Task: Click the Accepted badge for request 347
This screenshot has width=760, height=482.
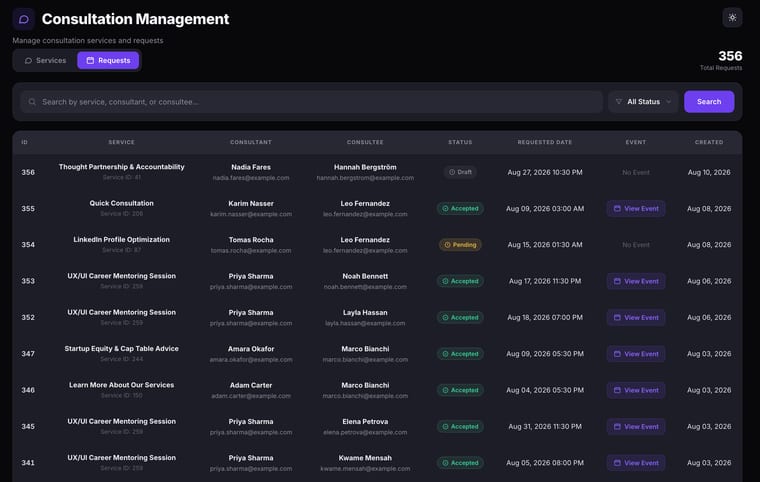Action: [x=460, y=354]
